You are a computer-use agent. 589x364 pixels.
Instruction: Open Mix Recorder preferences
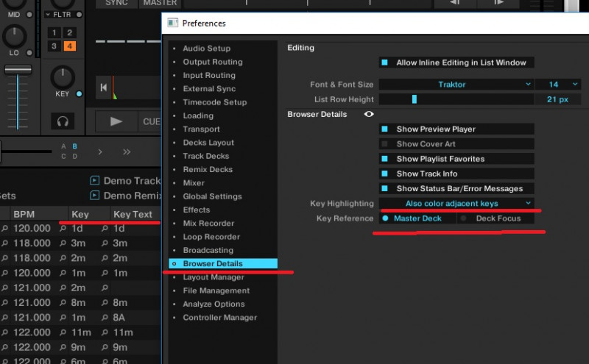pos(208,224)
